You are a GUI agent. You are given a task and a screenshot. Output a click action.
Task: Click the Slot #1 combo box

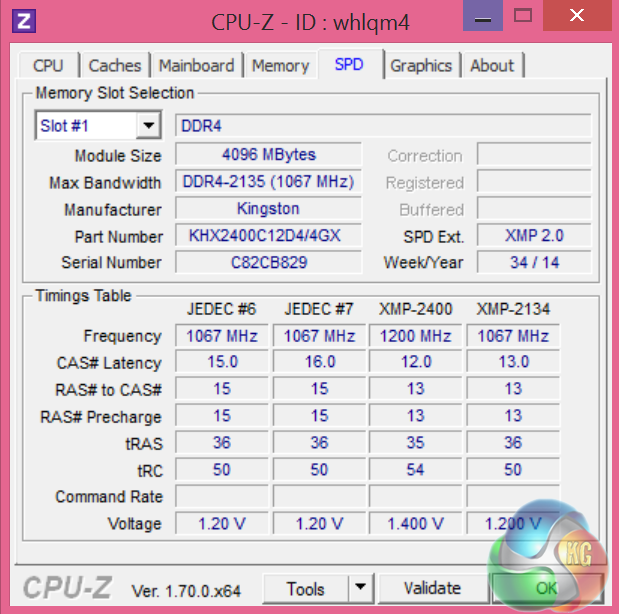coord(98,126)
